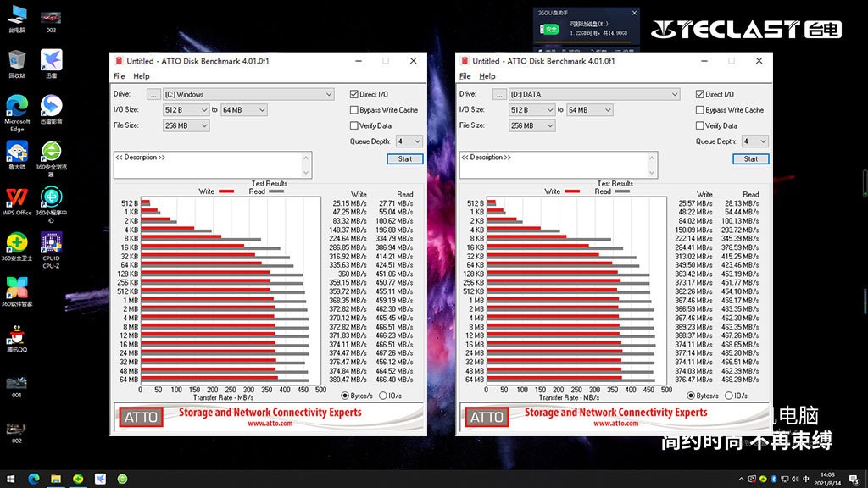This screenshot has height=488, width=868.
Task: Open the 002 desktop image file
Action: [17, 432]
